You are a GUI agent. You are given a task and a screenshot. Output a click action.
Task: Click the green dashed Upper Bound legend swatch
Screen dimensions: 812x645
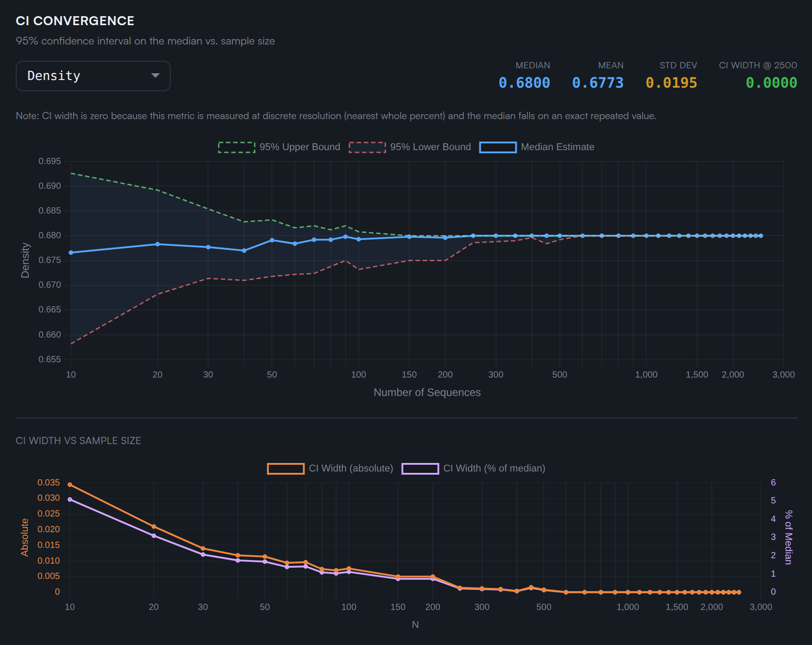coord(236,147)
